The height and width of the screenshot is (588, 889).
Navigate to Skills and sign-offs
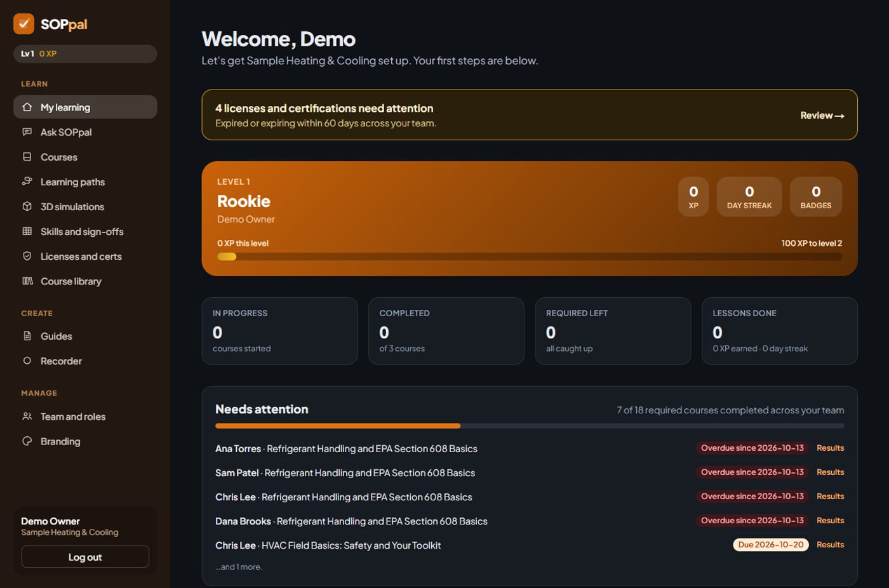(85, 231)
